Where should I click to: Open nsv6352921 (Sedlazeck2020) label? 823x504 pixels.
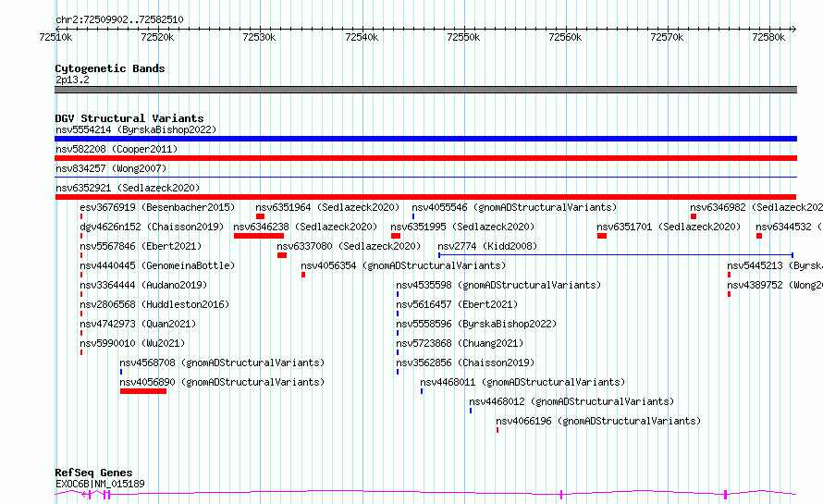[x=128, y=188]
